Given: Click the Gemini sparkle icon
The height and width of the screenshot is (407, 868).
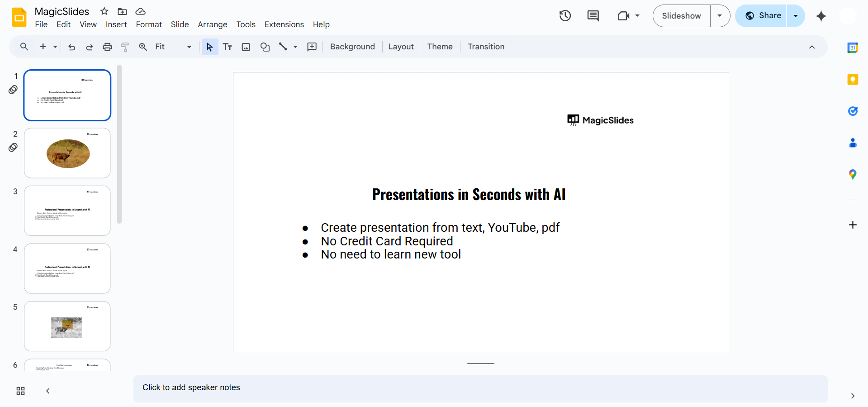Looking at the screenshot, I should 821,16.
